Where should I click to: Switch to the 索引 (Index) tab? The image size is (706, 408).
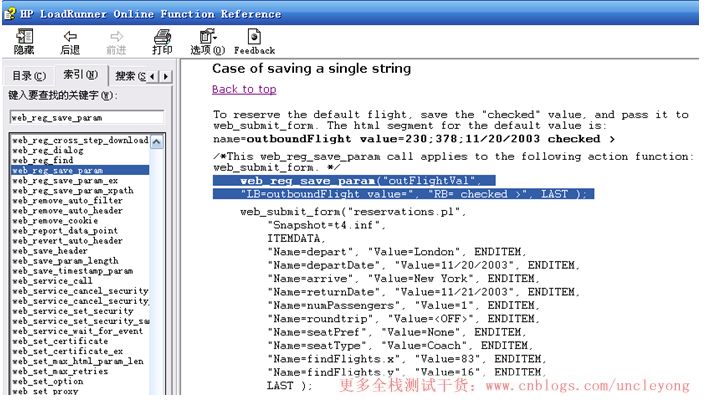(81, 75)
